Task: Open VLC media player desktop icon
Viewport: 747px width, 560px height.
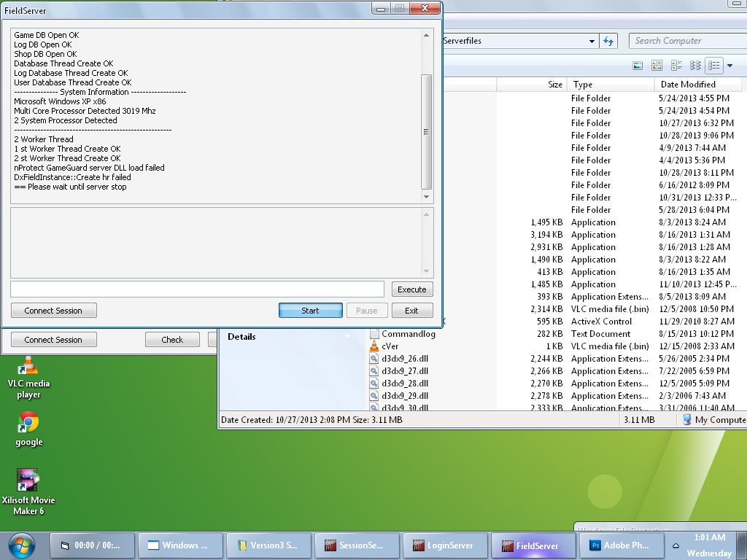Action: (x=28, y=375)
